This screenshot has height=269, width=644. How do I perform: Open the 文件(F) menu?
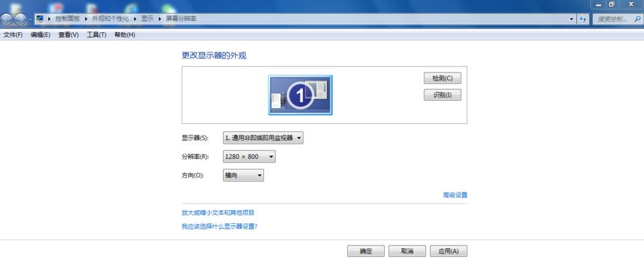click(x=13, y=35)
